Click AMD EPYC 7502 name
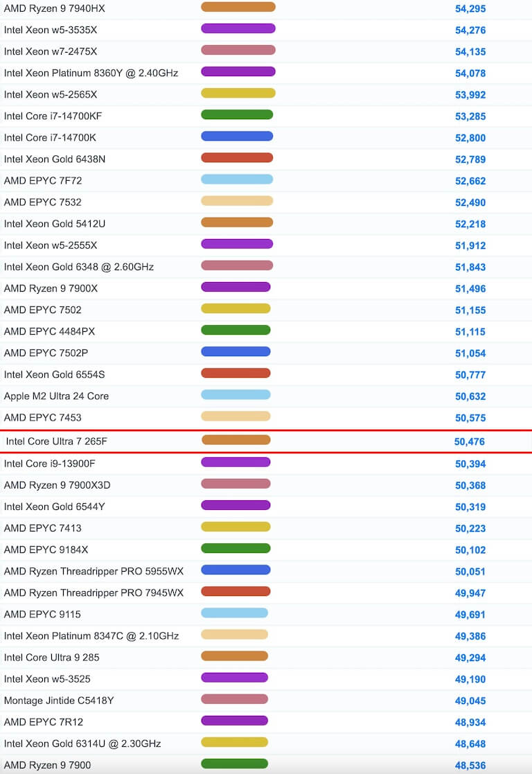The width and height of the screenshot is (532, 774). (x=43, y=310)
